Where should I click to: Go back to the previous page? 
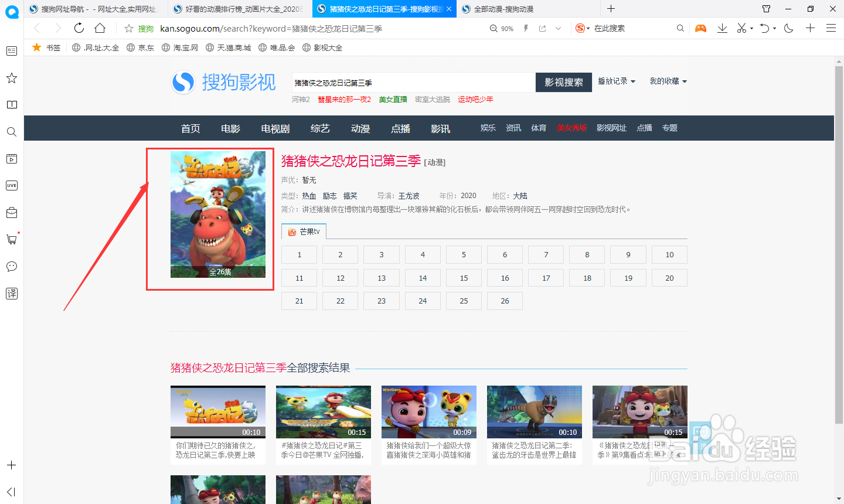click(37, 28)
